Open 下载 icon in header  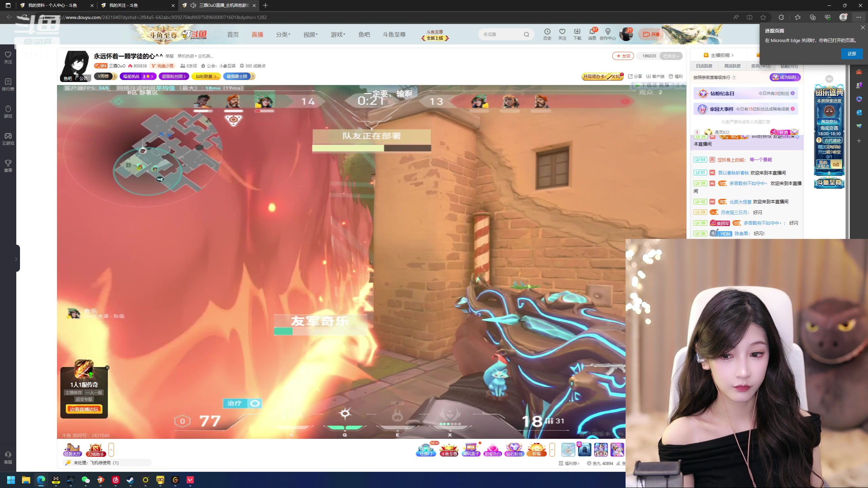click(x=577, y=34)
